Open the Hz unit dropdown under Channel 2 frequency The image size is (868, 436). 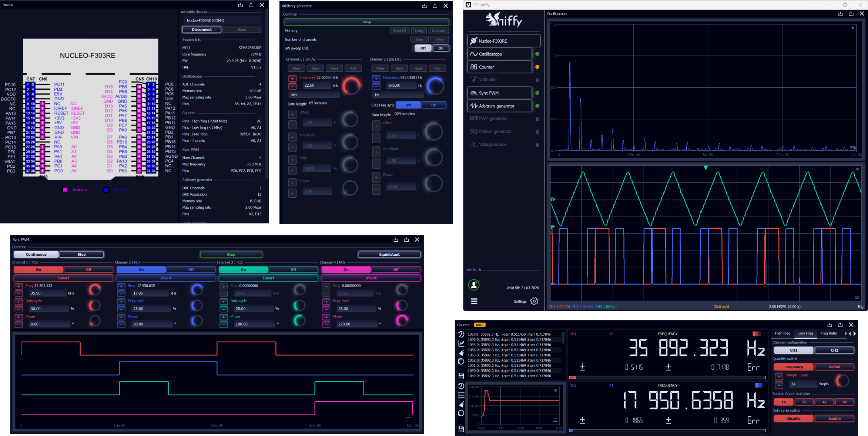pyautogui.click(x=397, y=95)
